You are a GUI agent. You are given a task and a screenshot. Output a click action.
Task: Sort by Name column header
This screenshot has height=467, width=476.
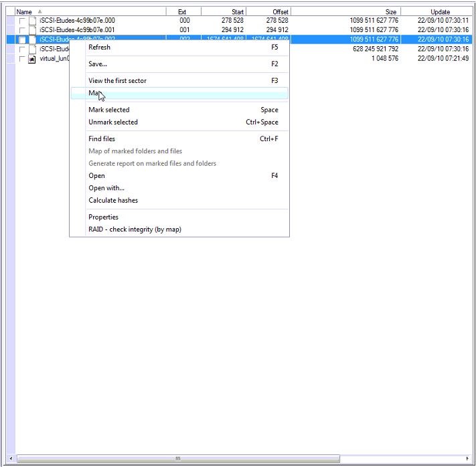(x=90, y=12)
